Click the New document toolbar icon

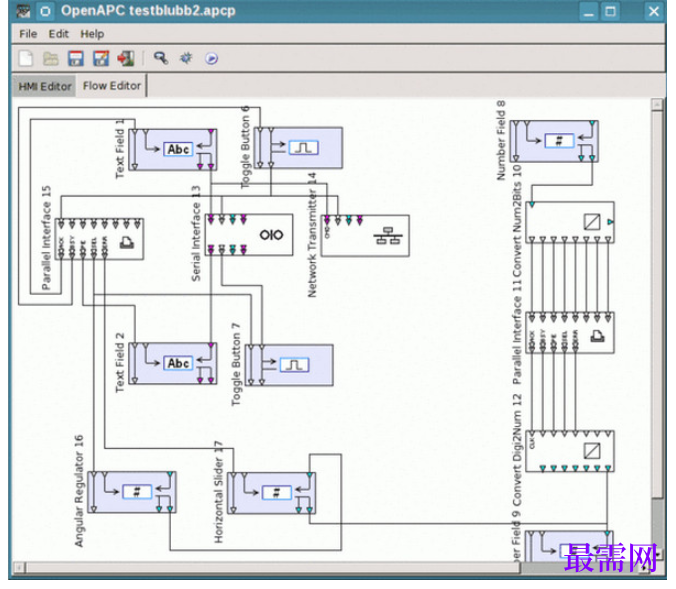[25, 58]
